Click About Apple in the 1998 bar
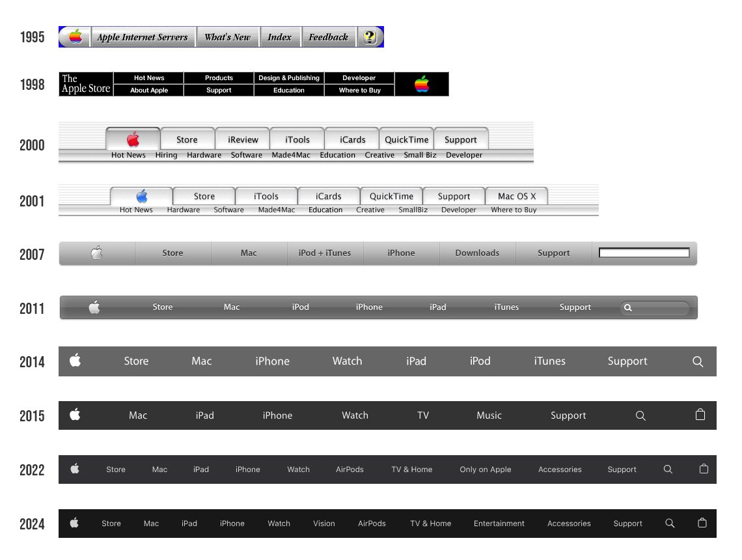Viewport: 742px width, 560px height. 149,90
